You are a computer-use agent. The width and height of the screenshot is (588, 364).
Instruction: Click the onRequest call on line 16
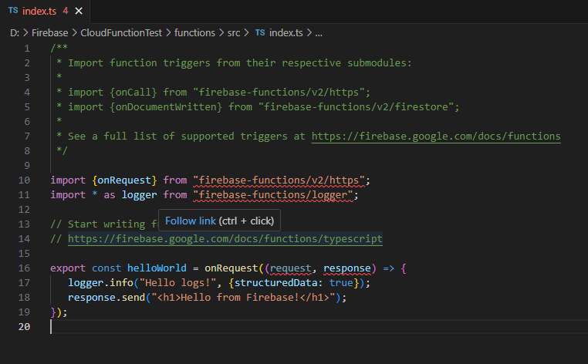(x=231, y=268)
